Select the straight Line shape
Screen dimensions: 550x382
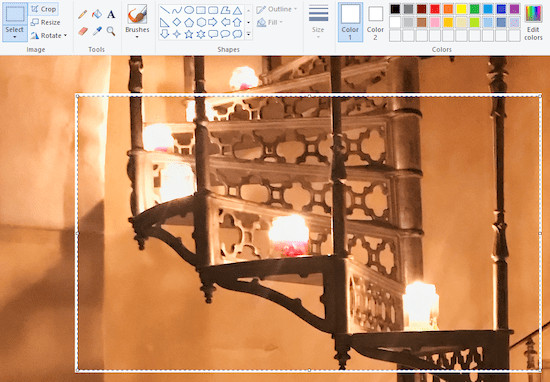[165, 10]
